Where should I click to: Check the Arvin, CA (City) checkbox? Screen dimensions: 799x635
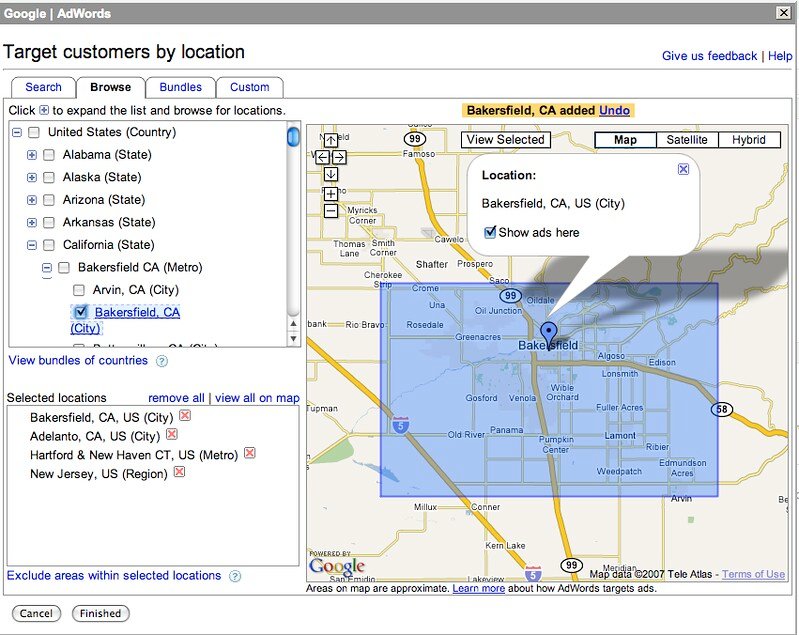pyautogui.click(x=79, y=290)
